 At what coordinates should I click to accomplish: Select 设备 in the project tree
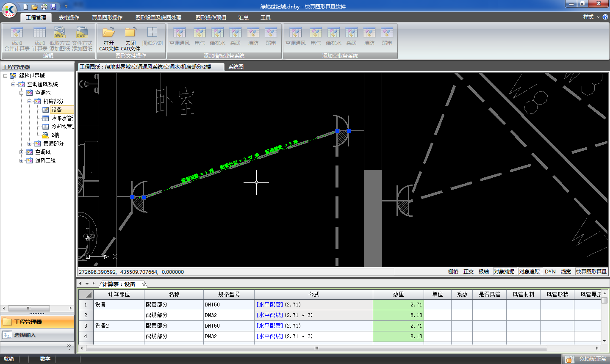click(x=56, y=110)
